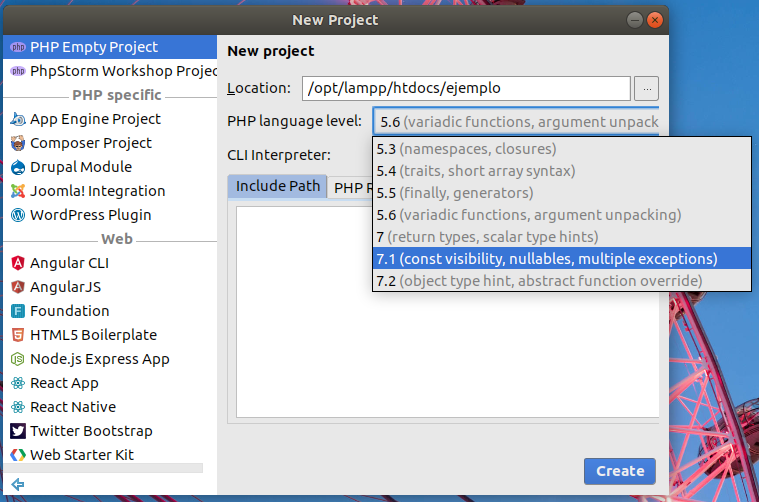Image resolution: width=759 pixels, height=502 pixels.
Task: Click the React App icon
Action: tap(18, 383)
